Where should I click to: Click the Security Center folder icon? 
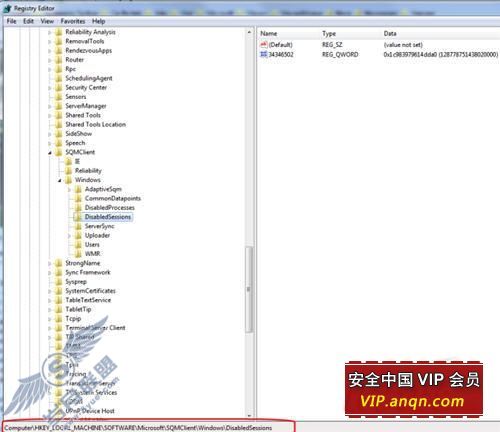coord(59,88)
